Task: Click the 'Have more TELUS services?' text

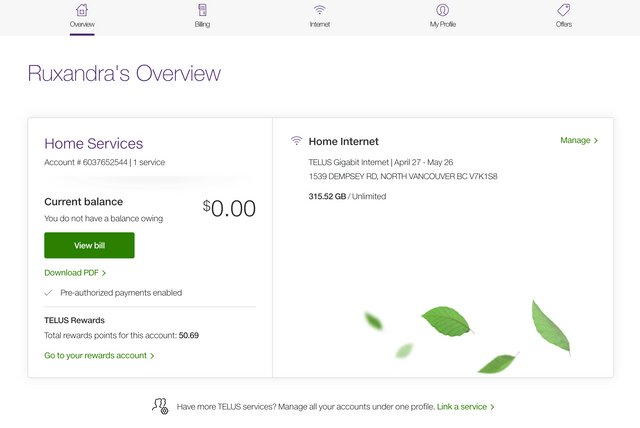Action: 227,407
